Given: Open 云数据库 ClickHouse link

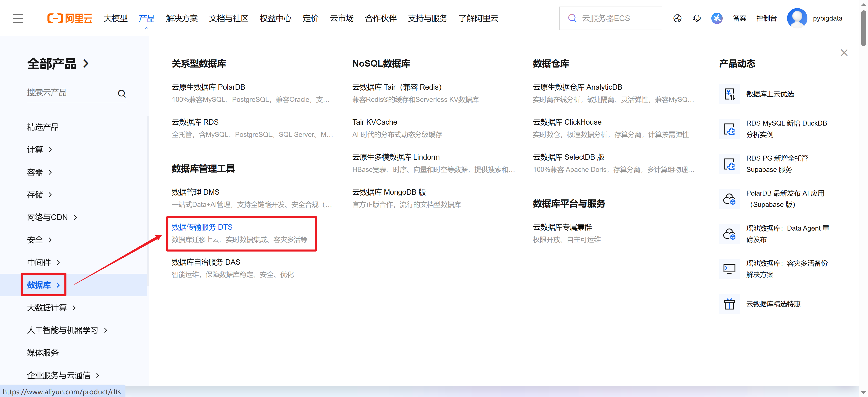Looking at the screenshot, I should [567, 122].
